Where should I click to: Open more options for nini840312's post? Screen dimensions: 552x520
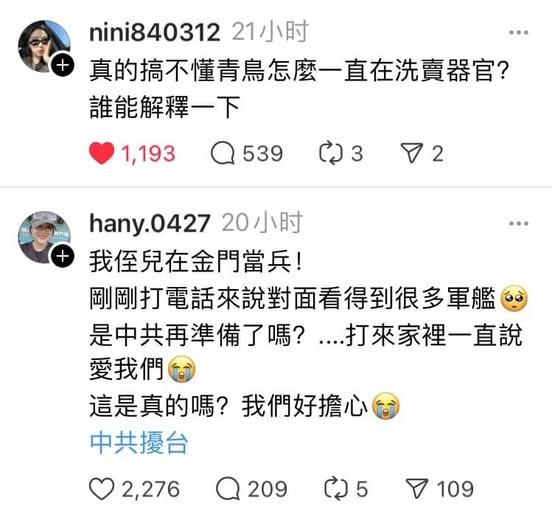519,33
